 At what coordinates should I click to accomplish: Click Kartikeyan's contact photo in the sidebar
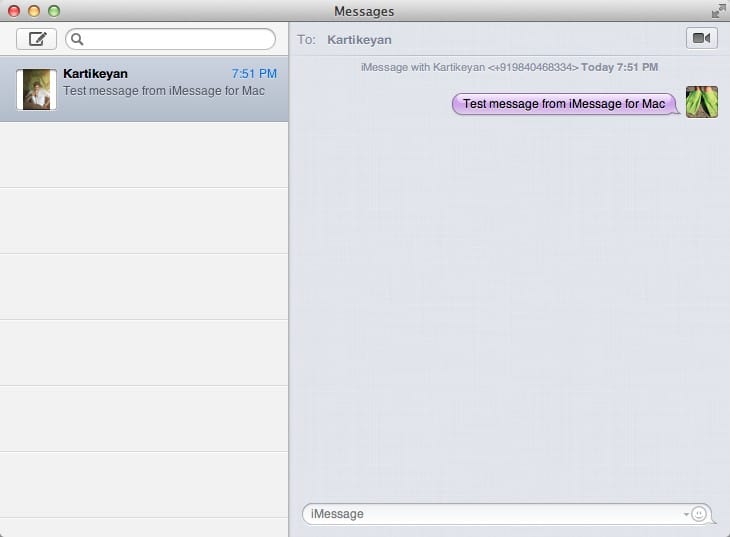coord(38,90)
